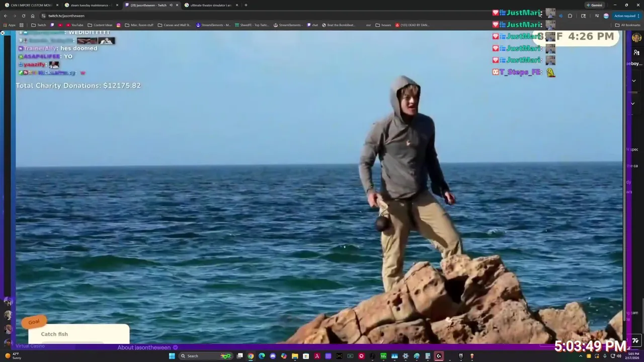Viewport: 644px width, 362px height.
Task: Expand the Canvas and Wall St... bookmarks folder
Action: coord(175,25)
